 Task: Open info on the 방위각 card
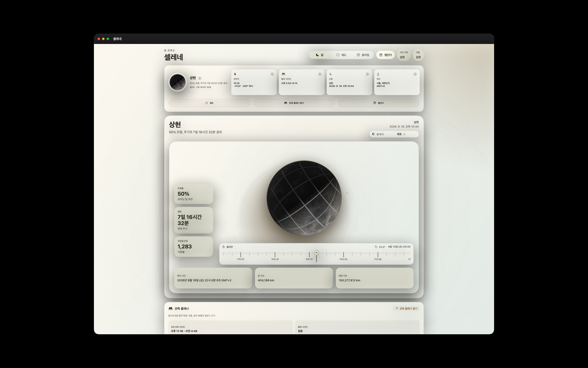[272, 74]
